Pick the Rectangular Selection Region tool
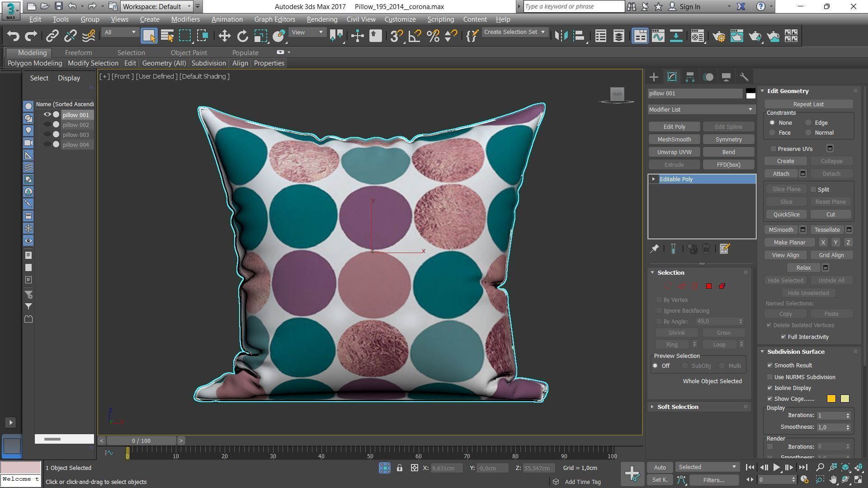 coord(185,36)
